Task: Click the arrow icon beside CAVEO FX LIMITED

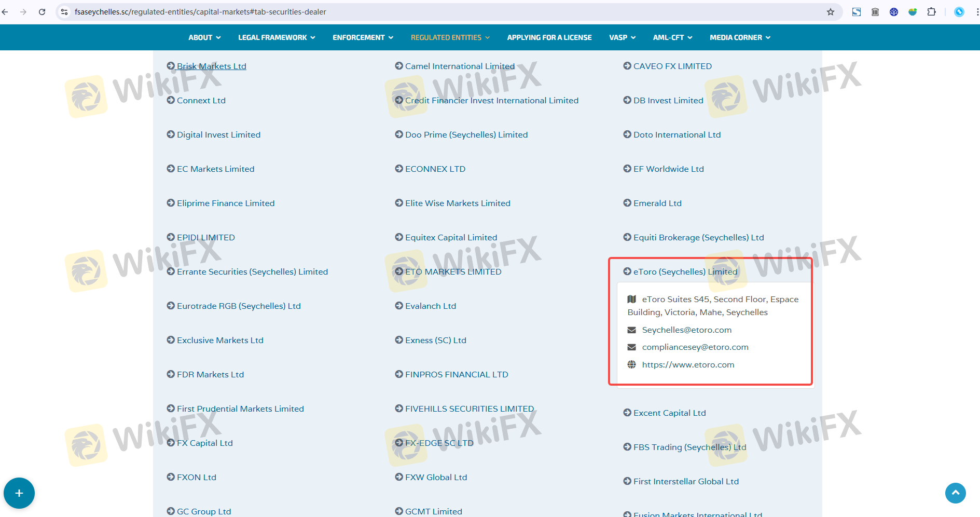Action: (627, 66)
